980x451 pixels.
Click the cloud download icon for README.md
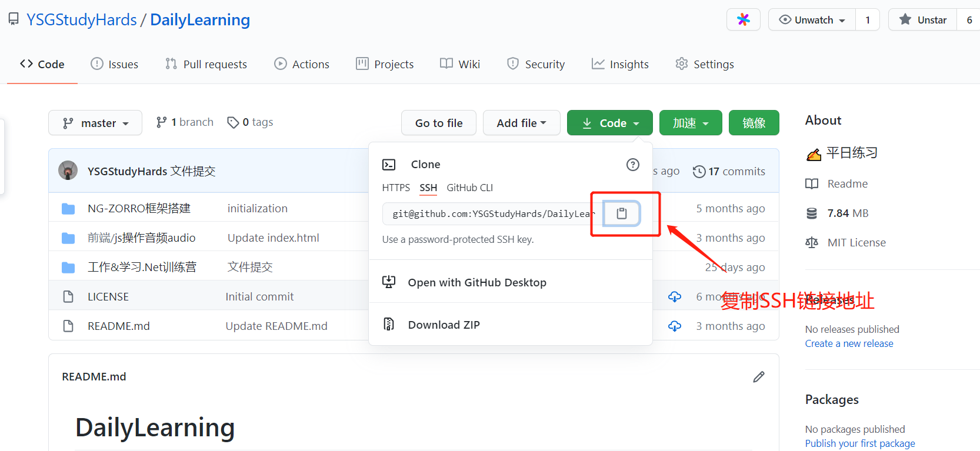click(x=675, y=326)
